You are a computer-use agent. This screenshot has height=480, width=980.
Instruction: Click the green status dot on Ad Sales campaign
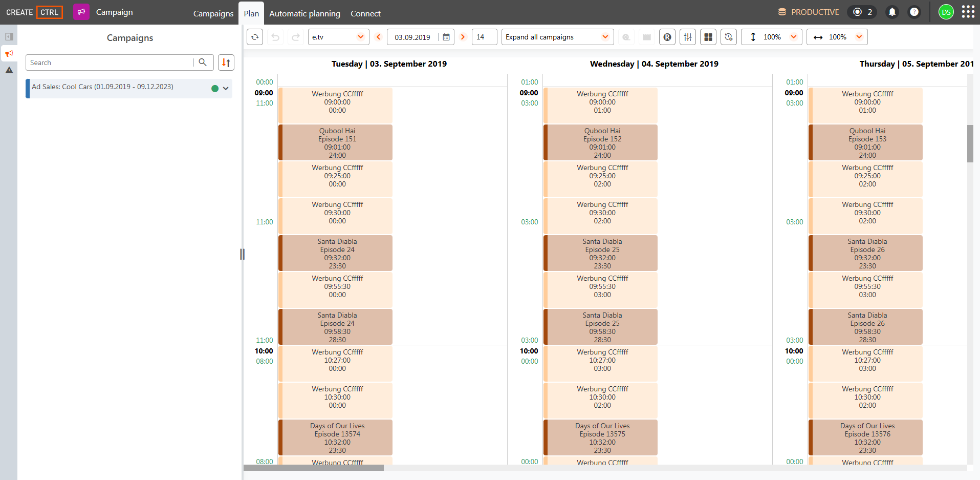click(215, 88)
